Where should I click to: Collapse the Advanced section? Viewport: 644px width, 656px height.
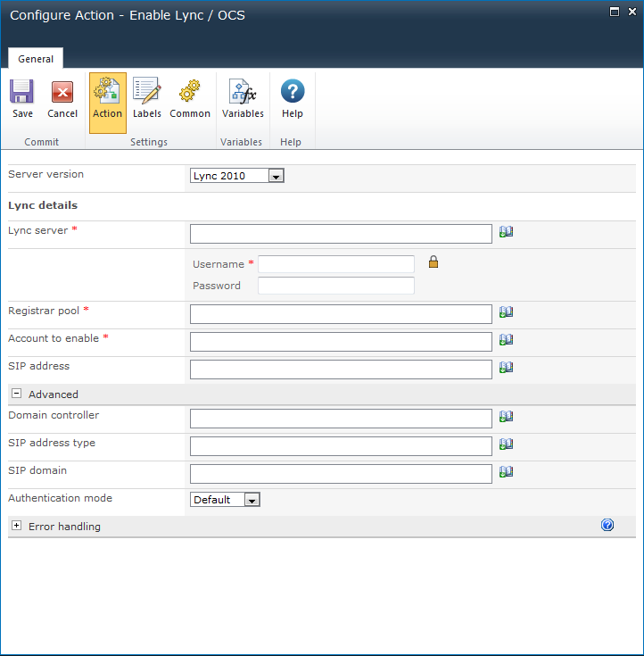point(16,394)
